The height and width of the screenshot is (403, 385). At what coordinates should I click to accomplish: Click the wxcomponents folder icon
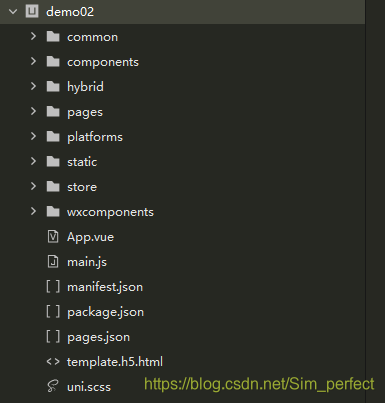[x=53, y=211]
